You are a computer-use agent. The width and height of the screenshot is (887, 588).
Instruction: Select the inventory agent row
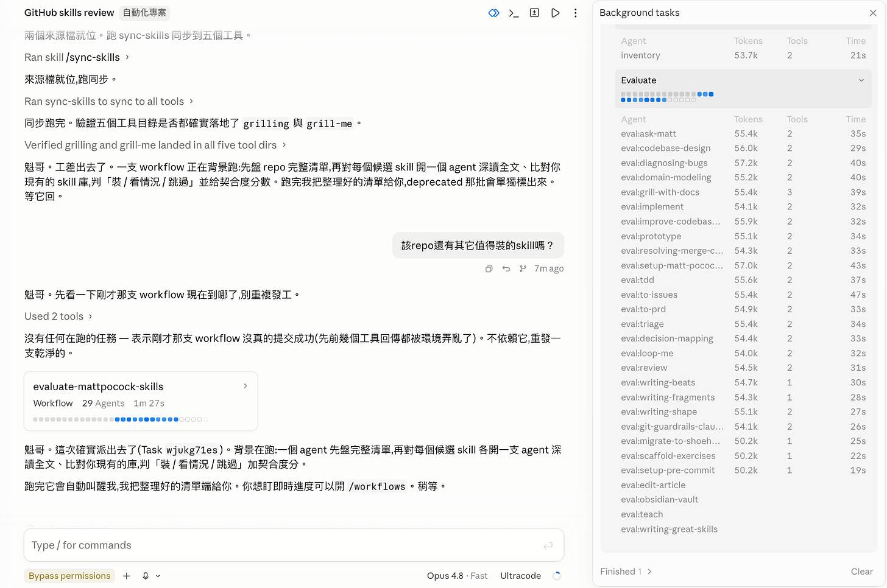[743, 55]
